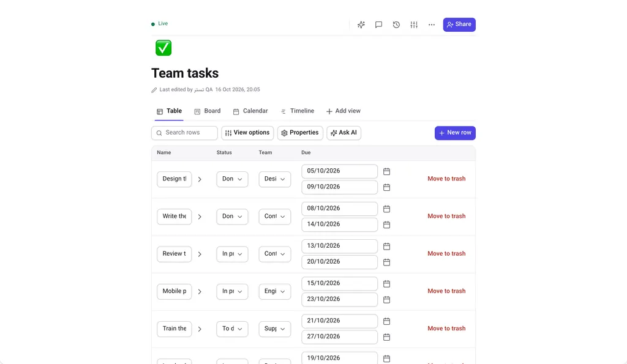Open Team dropdown for Write the row
This screenshot has width=627, height=364.
tap(275, 217)
